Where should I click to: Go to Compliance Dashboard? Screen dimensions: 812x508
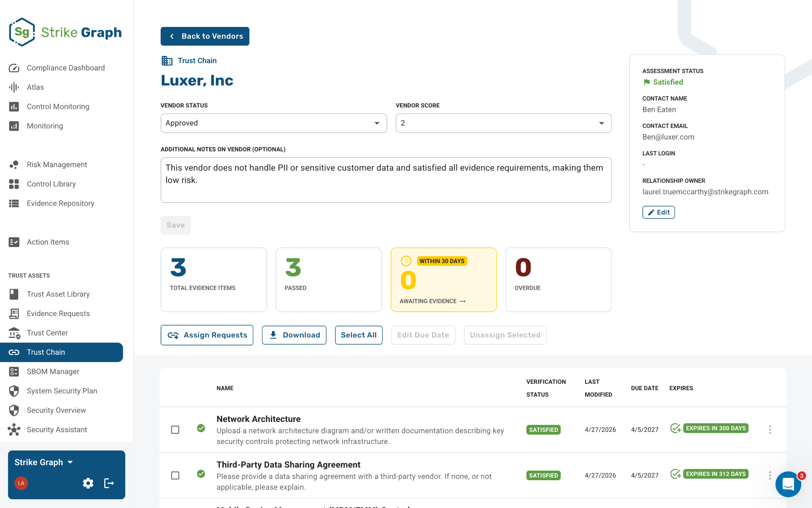click(x=66, y=68)
